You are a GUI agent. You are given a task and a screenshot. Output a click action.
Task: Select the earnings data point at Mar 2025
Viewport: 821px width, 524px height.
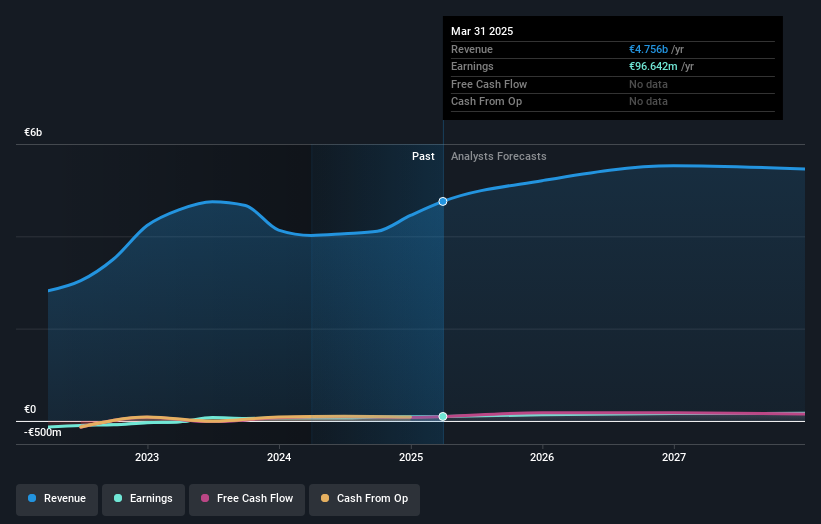[443, 417]
